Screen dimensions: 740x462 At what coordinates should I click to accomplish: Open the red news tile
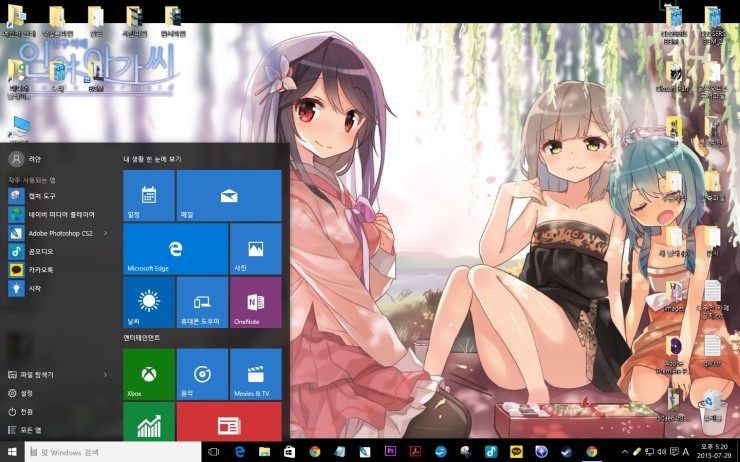coord(229,420)
